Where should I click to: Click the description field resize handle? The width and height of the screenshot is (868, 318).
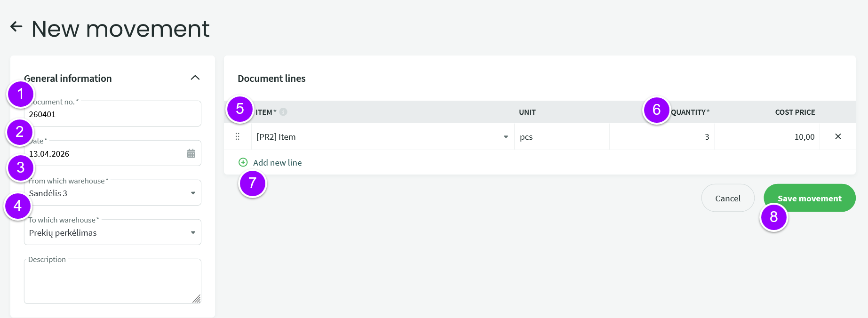pos(197,299)
